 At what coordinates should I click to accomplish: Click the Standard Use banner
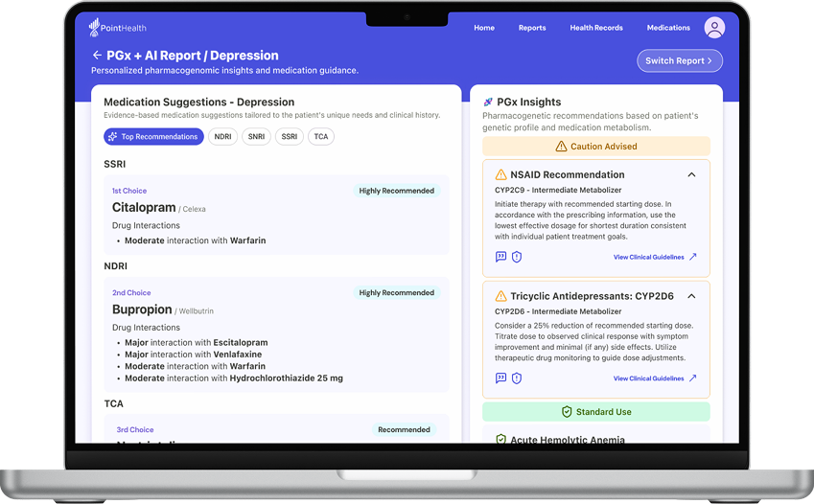[x=596, y=412]
